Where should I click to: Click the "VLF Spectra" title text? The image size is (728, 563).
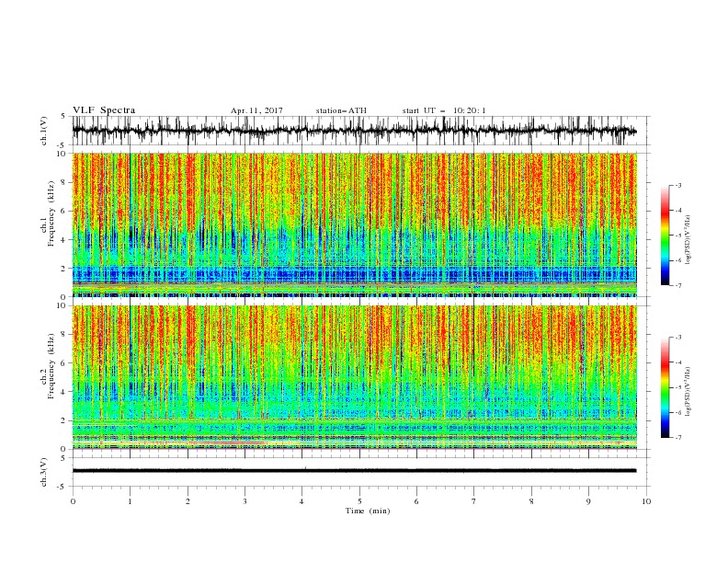point(104,110)
